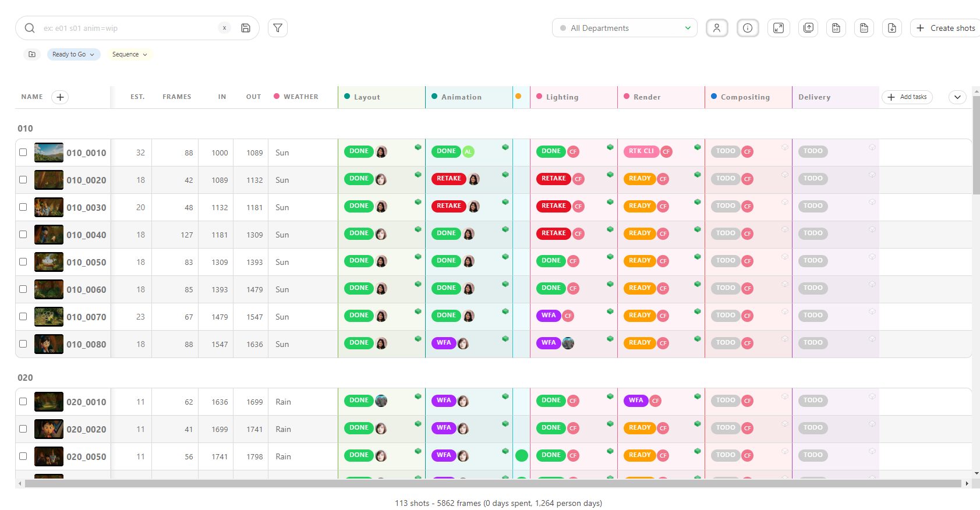Click assignee avatar in 020_0010 Layout
This screenshot has width=980, height=510.
point(381,401)
